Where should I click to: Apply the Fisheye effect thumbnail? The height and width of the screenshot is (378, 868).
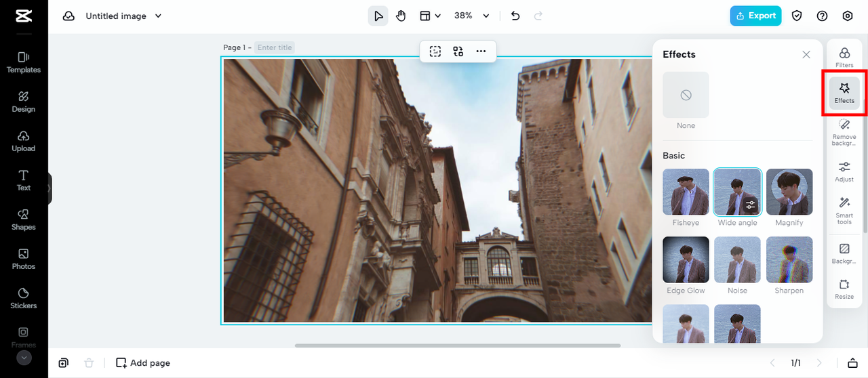686,192
